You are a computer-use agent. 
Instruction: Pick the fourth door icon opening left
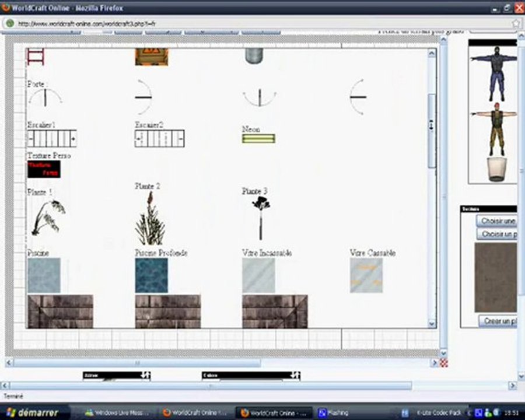coord(358,97)
